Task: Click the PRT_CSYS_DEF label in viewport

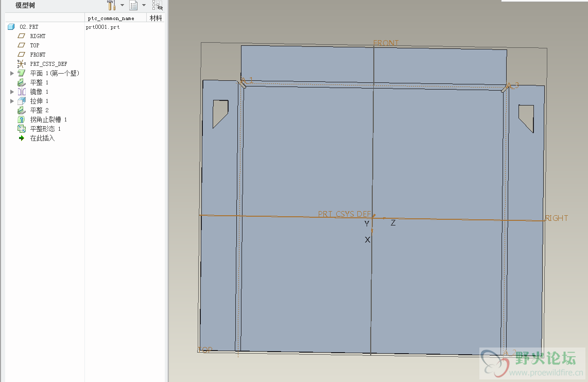Action: tap(344, 214)
